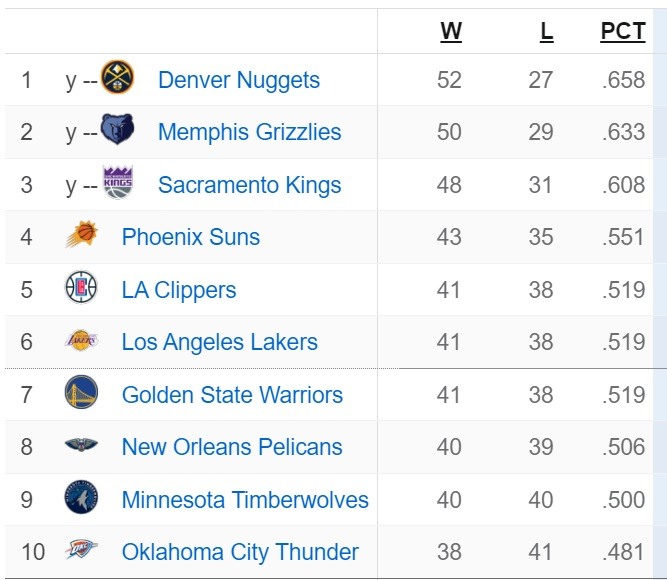
Task: Open the Memphis Grizzlies team link
Action: point(249,132)
